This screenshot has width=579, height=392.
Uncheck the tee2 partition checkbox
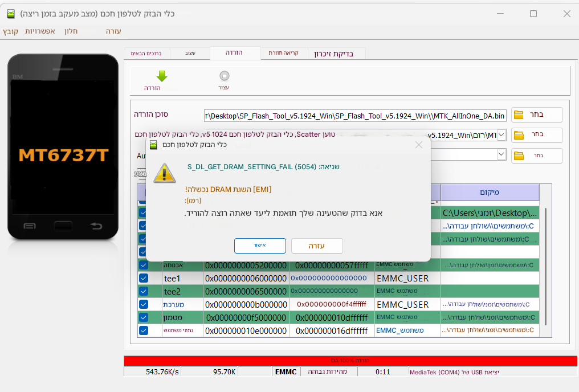pyautogui.click(x=144, y=291)
